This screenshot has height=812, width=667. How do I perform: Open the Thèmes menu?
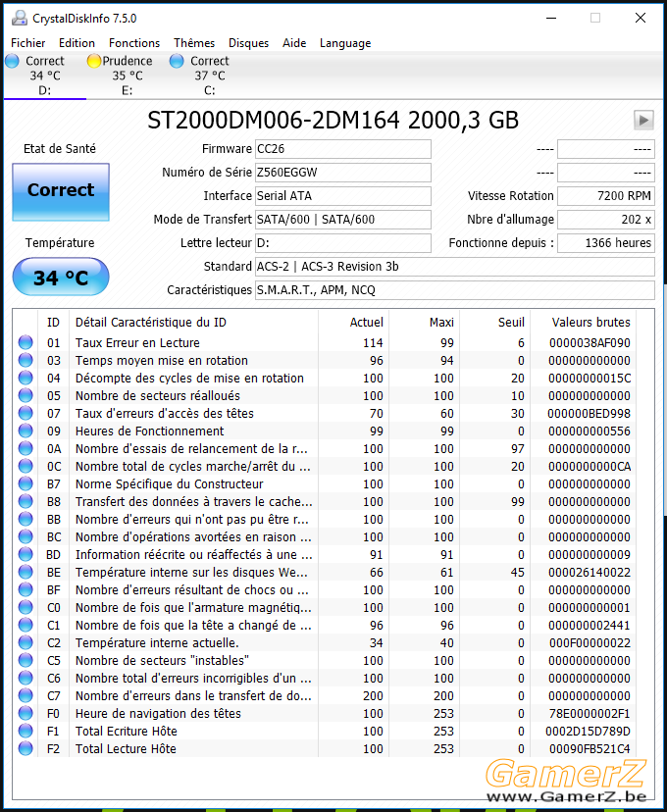pos(194,43)
